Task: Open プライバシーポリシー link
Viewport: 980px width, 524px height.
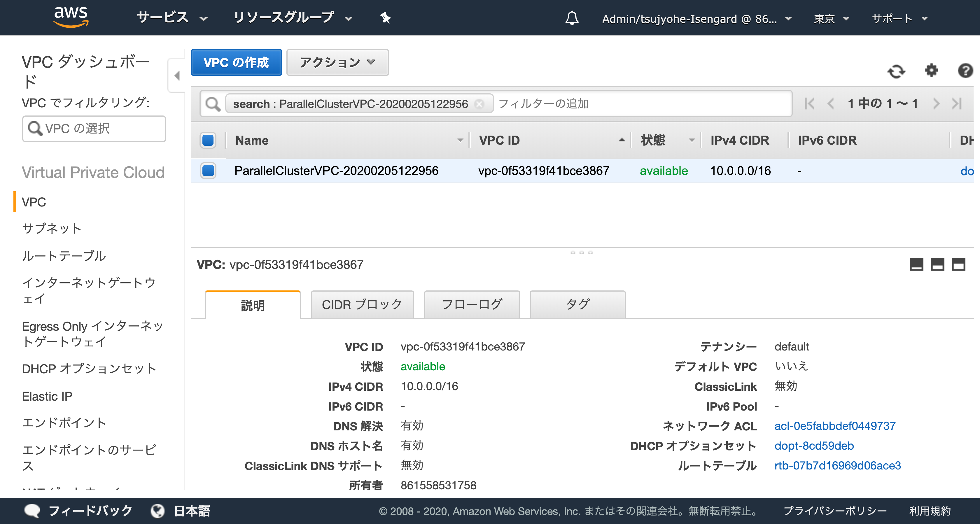Action: 835,511
